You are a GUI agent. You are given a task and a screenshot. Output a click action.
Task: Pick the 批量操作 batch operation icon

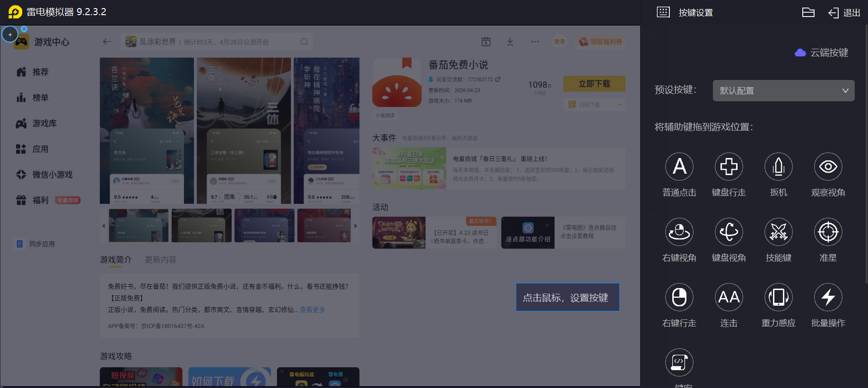pyautogui.click(x=828, y=297)
